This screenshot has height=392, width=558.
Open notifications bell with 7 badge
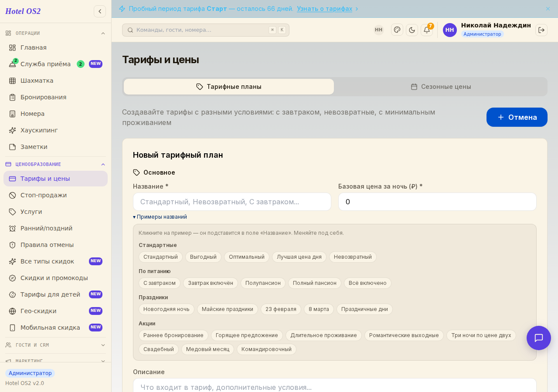pyautogui.click(x=427, y=30)
